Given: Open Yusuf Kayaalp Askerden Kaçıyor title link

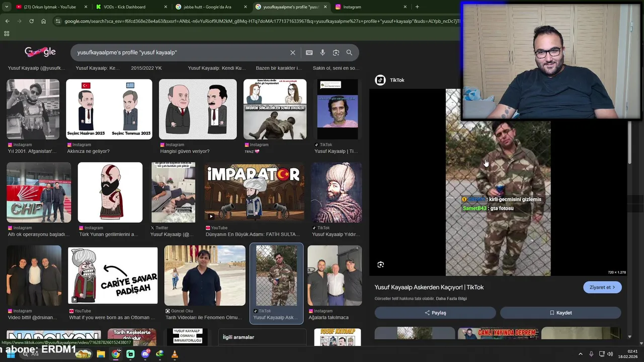Looking at the screenshot, I should (429, 287).
